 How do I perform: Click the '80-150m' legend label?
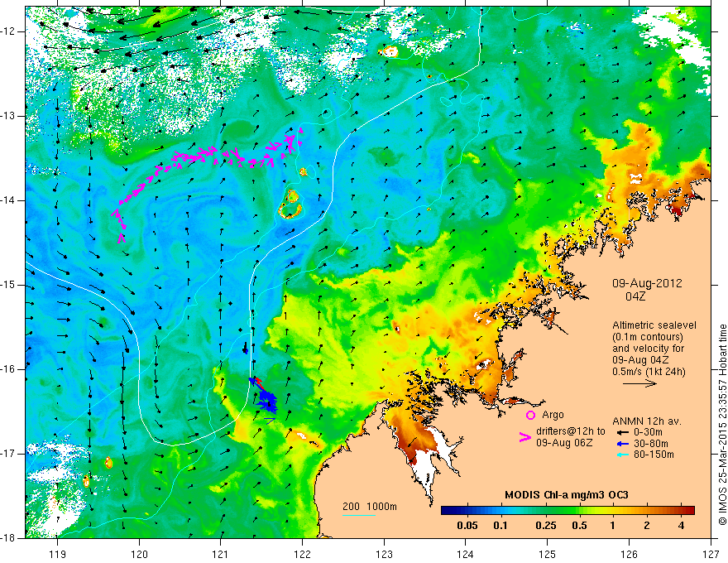coord(654,455)
